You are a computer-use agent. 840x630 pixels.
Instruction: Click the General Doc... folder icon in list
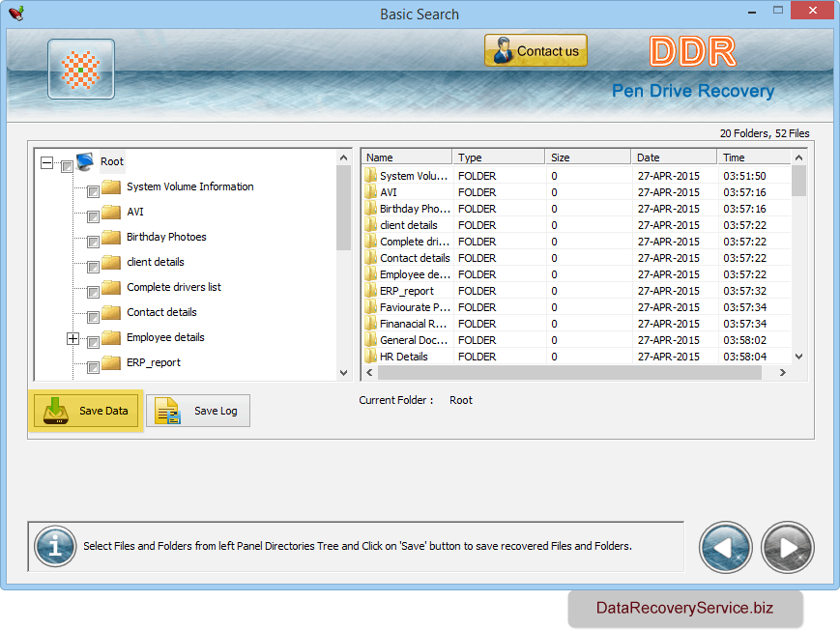(370, 340)
